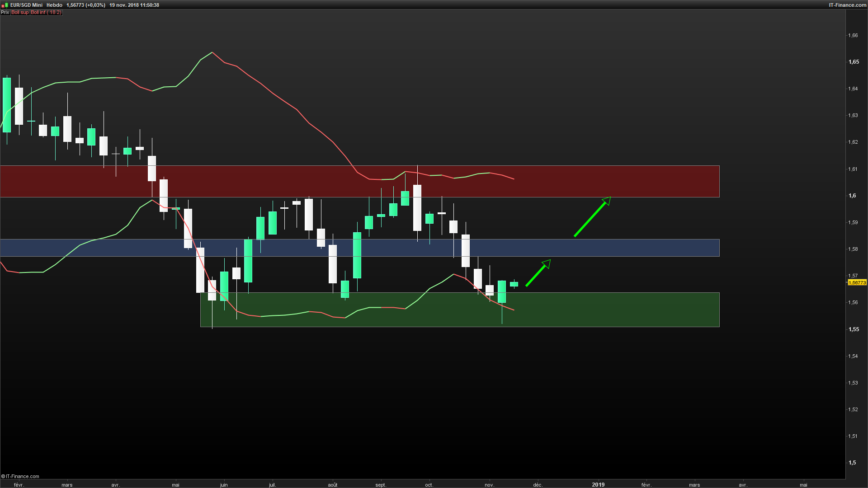Open the IT-Finance.com link in top-right corner

[847, 5]
